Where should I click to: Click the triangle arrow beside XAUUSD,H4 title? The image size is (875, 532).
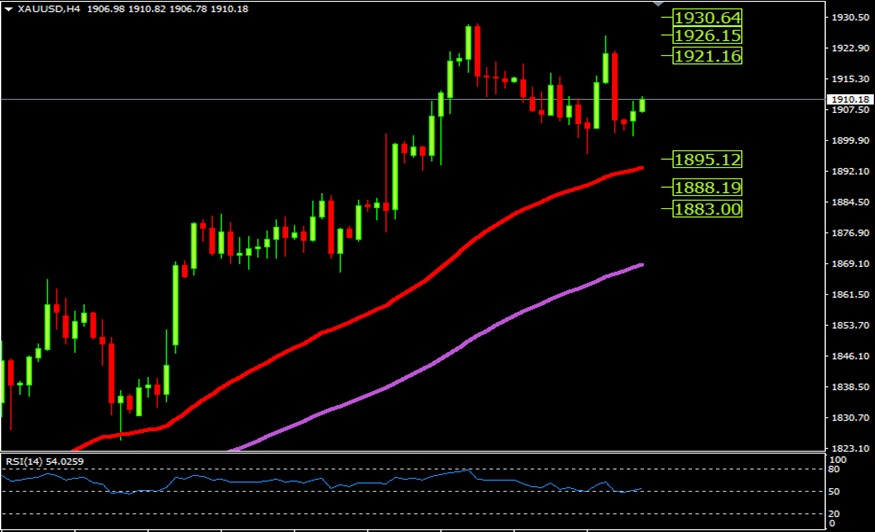click(x=9, y=8)
